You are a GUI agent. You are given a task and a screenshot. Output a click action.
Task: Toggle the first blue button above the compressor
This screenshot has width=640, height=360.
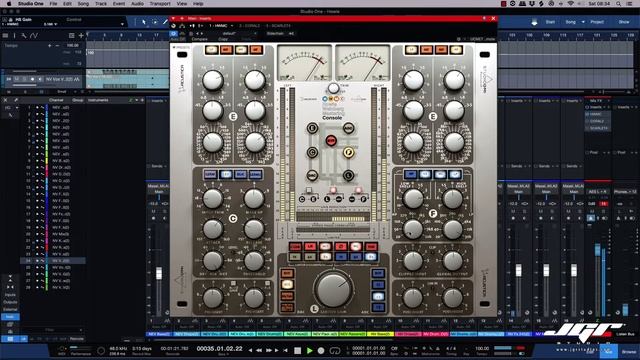[210, 175]
